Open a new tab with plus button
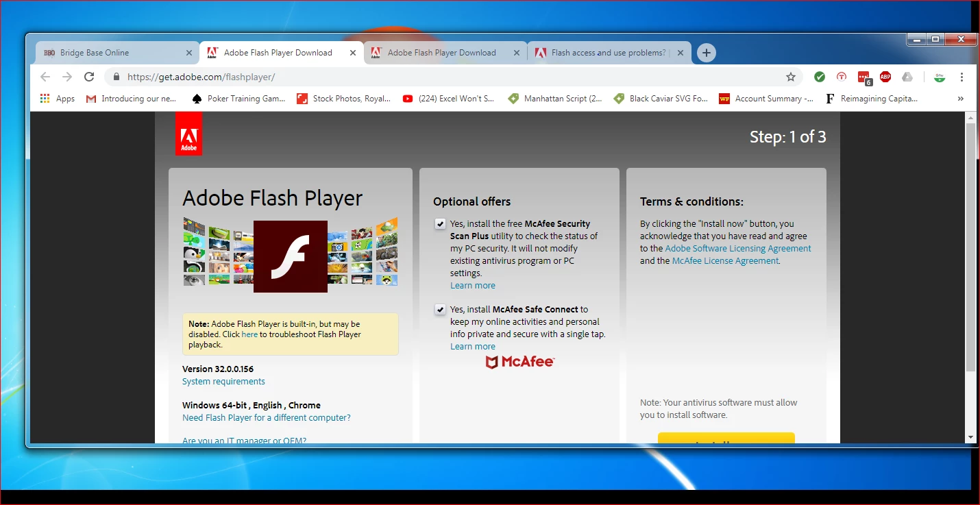This screenshot has height=505, width=980. tap(707, 53)
